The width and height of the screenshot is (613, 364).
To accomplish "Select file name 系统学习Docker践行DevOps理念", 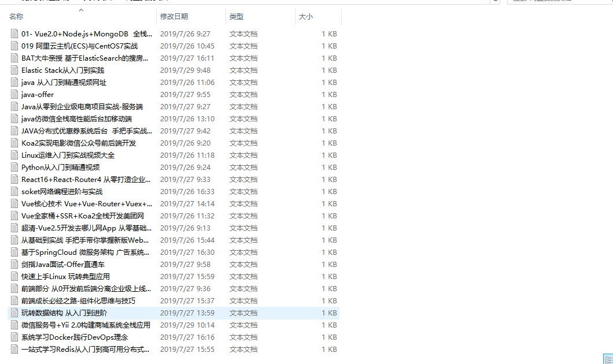I will [75, 337].
